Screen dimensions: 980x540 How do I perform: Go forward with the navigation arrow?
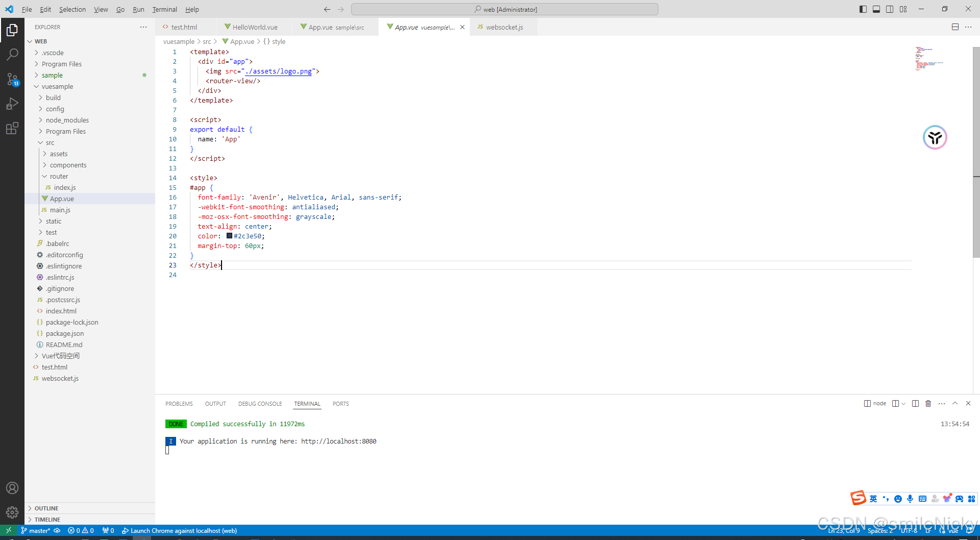(340, 9)
